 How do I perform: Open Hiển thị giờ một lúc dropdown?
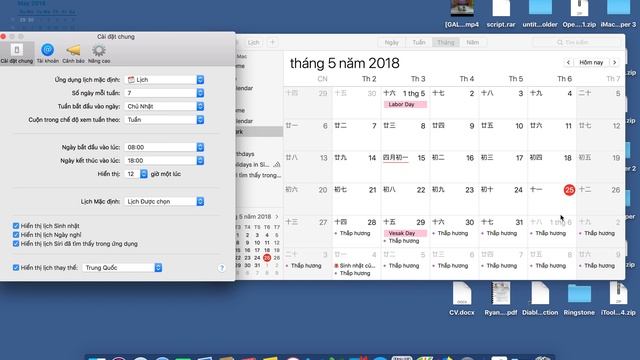point(136,174)
